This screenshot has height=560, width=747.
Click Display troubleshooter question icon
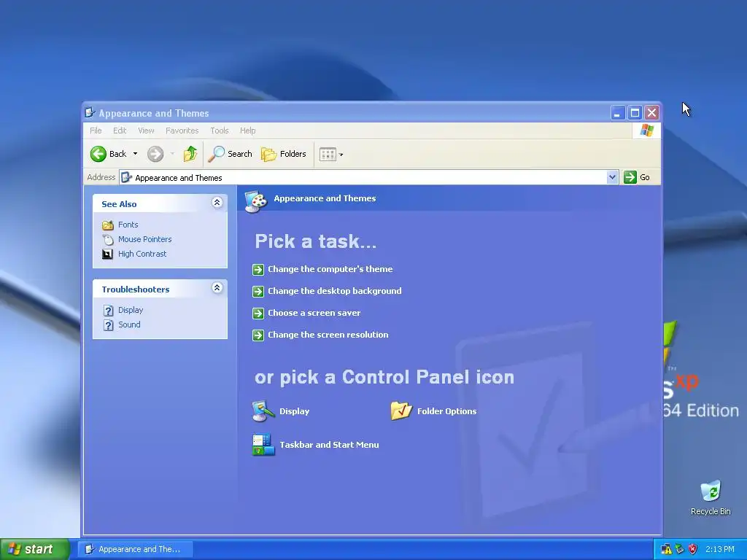(x=109, y=311)
